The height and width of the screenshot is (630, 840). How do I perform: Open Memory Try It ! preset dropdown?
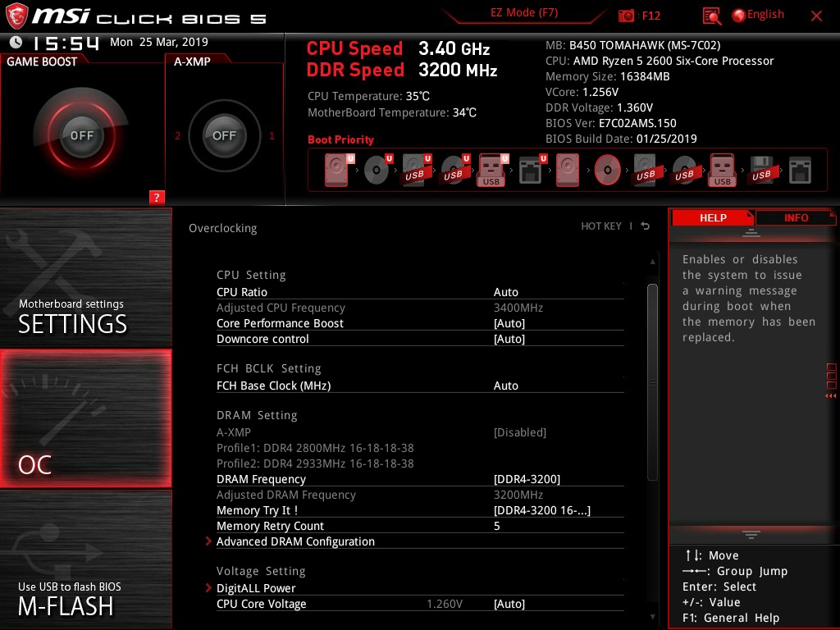click(x=541, y=510)
